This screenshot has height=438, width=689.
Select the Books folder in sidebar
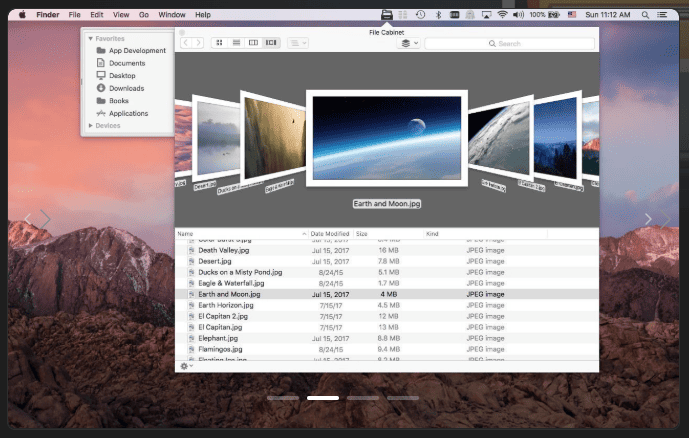pos(112,101)
